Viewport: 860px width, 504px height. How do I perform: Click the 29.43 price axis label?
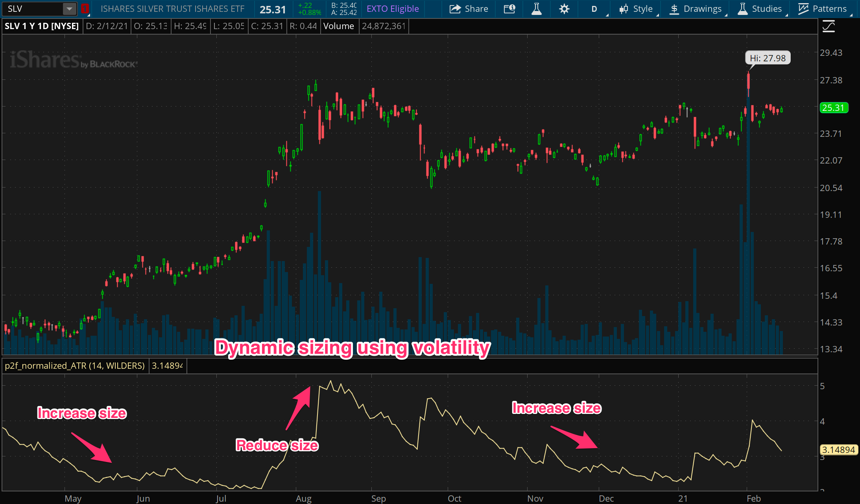[831, 53]
